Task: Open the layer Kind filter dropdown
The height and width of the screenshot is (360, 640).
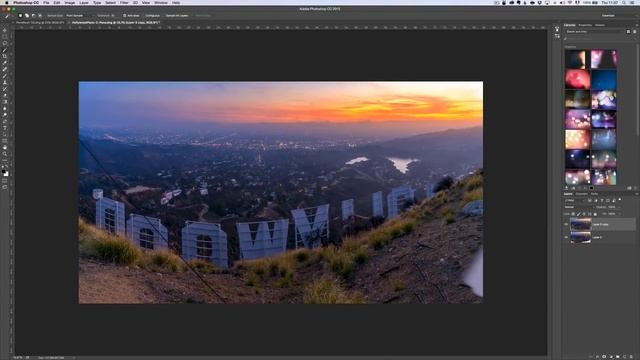Action: [x=575, y=200]
